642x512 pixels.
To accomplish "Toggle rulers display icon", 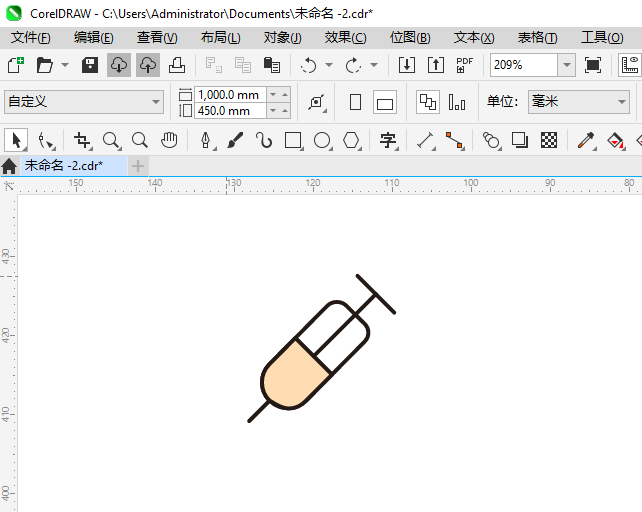I will click(630, 65).
